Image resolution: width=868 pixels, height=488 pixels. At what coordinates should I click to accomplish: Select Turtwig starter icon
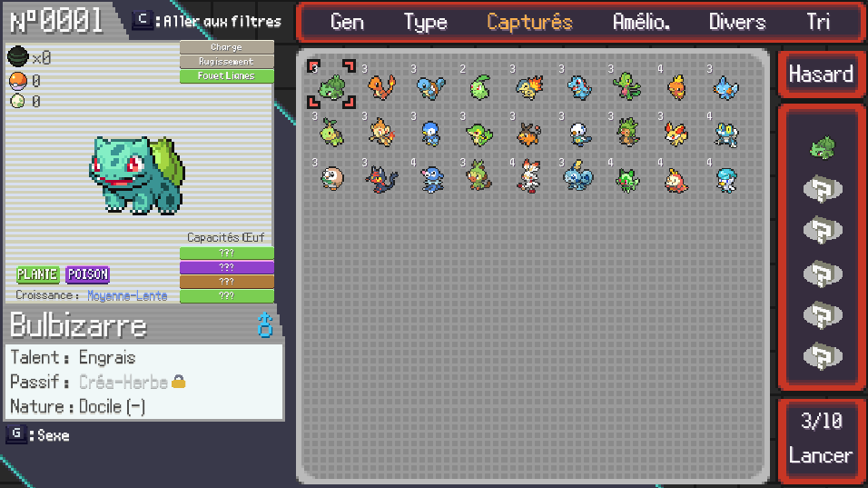coord(332,133)
